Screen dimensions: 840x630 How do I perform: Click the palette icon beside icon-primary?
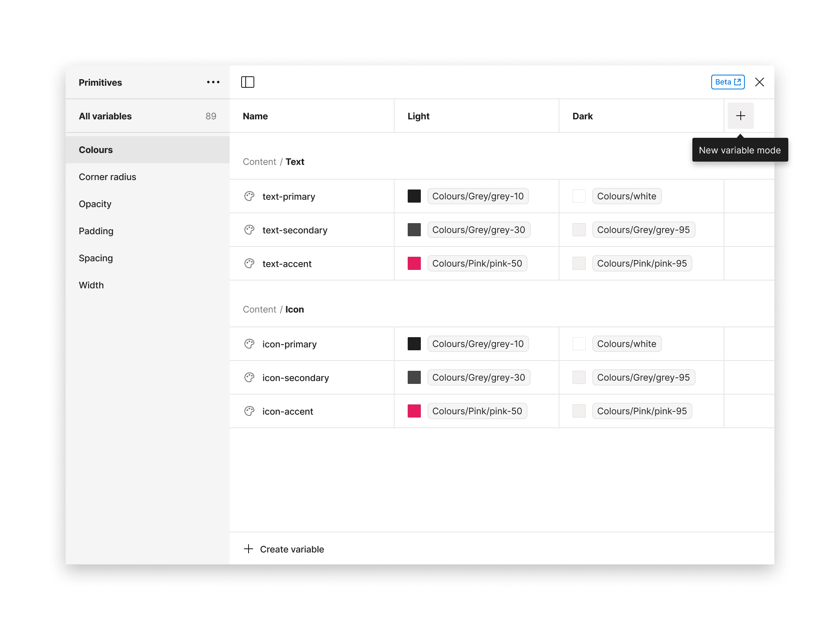249,344
